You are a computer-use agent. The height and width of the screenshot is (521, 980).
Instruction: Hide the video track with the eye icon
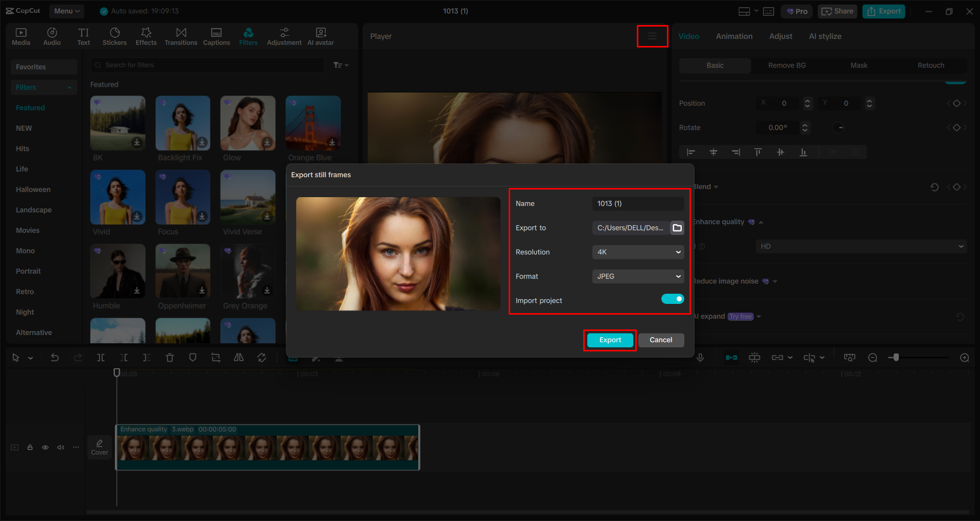click(x=45, y=447)
